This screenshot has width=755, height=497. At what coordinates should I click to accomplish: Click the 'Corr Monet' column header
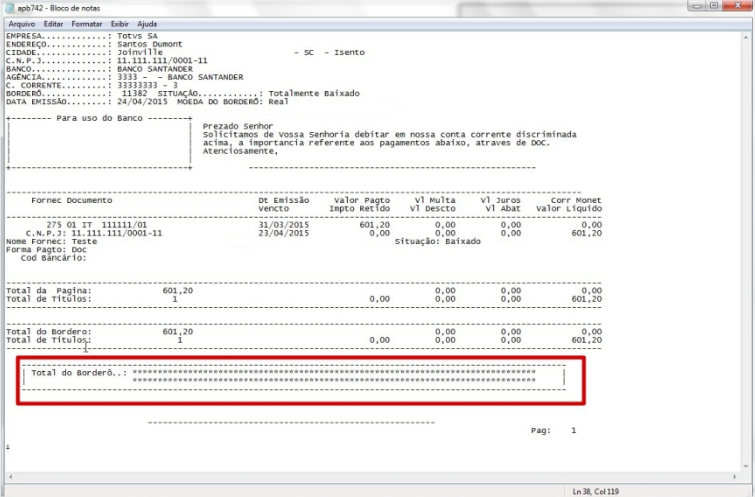click(576, 200)
